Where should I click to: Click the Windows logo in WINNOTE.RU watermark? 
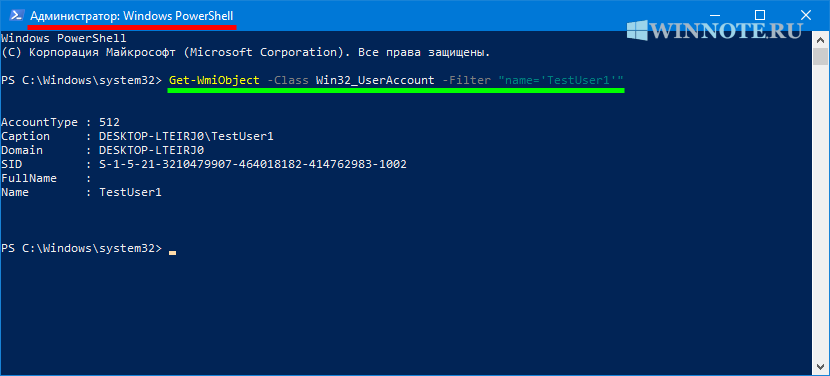pyautogui.click(x=637, y=29)
